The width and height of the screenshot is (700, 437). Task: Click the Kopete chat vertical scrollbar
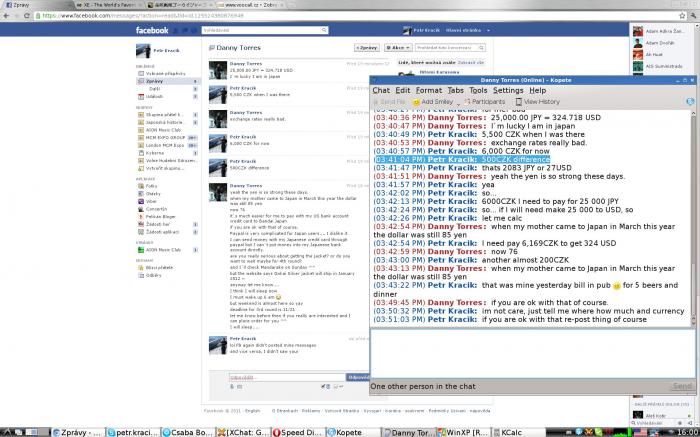[693, 219]
